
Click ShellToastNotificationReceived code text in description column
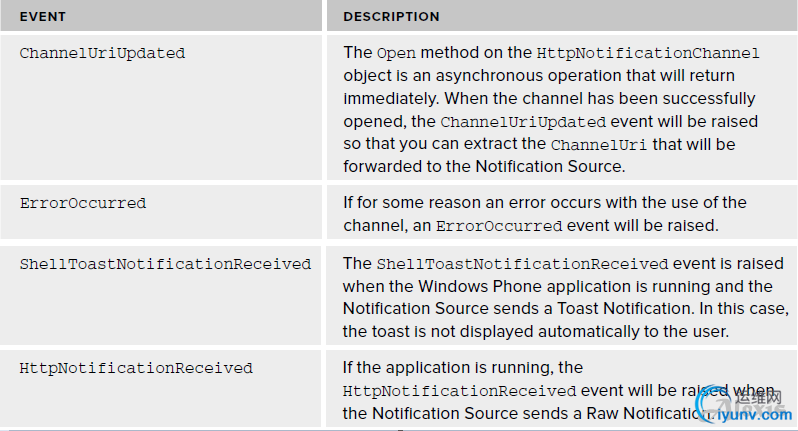pos(522,265)
